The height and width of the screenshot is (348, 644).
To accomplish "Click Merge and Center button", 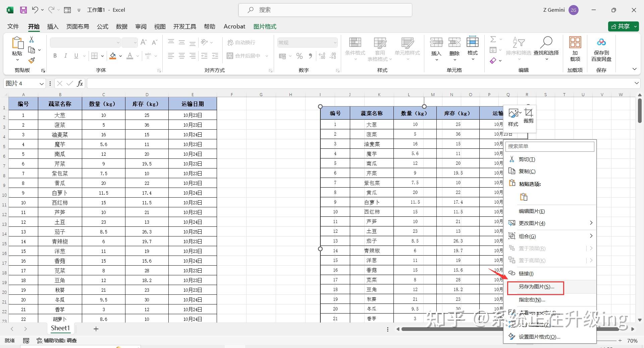I will pyautogui.click(x=244, y=56).
